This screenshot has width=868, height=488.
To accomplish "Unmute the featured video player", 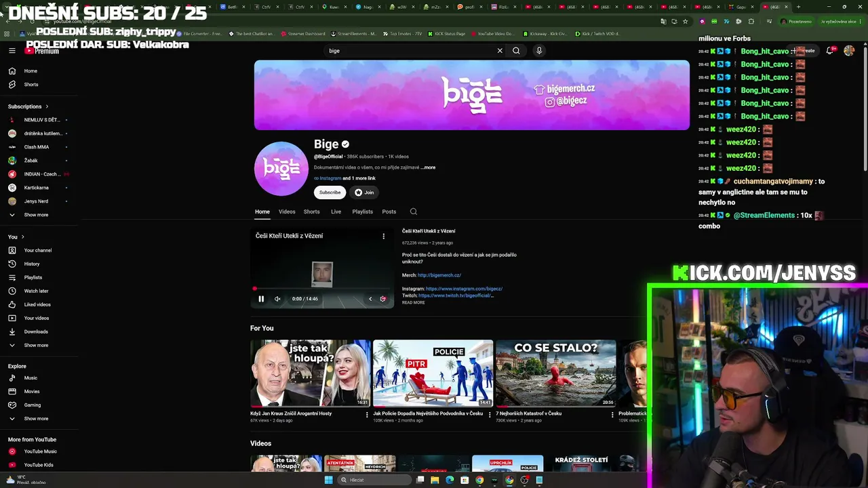I will 277,299.
